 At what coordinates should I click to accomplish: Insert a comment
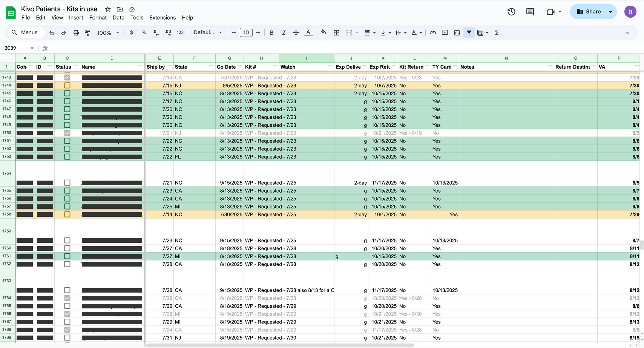[445, 32]
